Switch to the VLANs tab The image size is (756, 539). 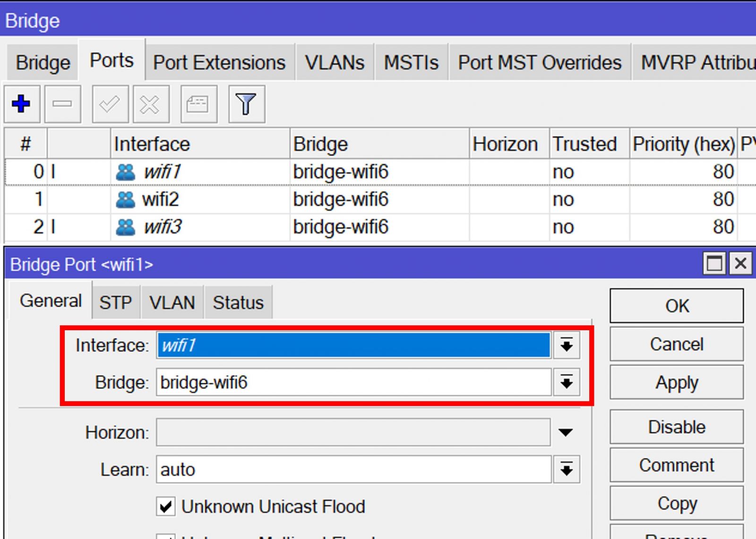[335, 62]
